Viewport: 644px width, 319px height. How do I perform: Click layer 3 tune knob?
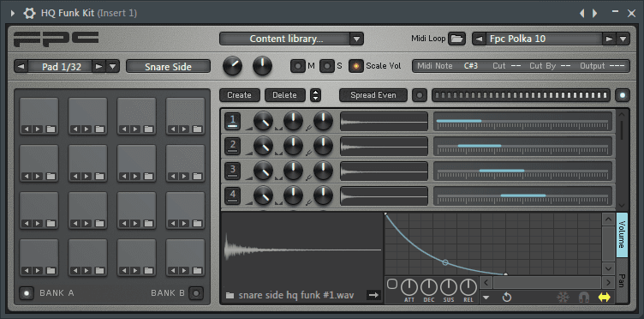coord(323,171)
